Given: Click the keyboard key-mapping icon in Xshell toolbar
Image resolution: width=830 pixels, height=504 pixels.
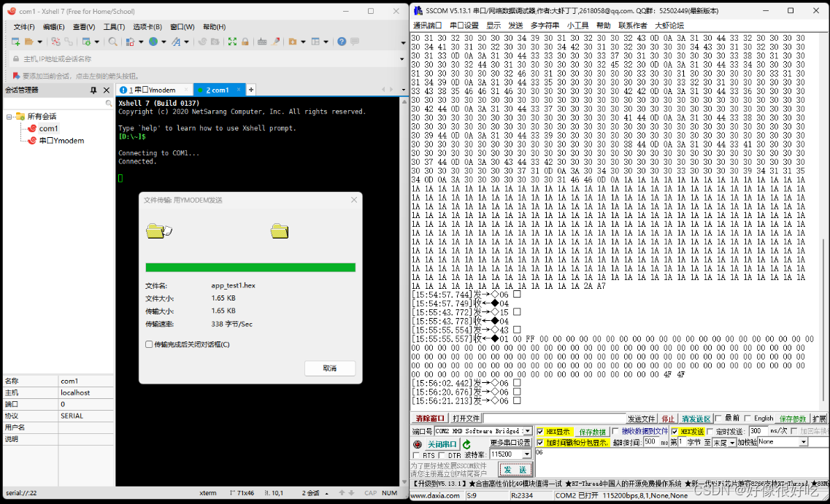Looking at the screenshot, I should pos(262,42).
